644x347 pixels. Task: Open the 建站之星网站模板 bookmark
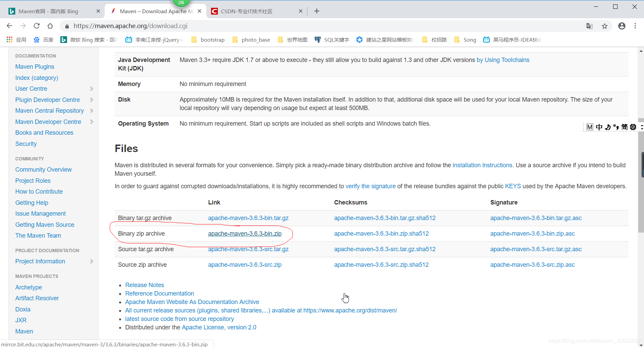coord(385,40)
